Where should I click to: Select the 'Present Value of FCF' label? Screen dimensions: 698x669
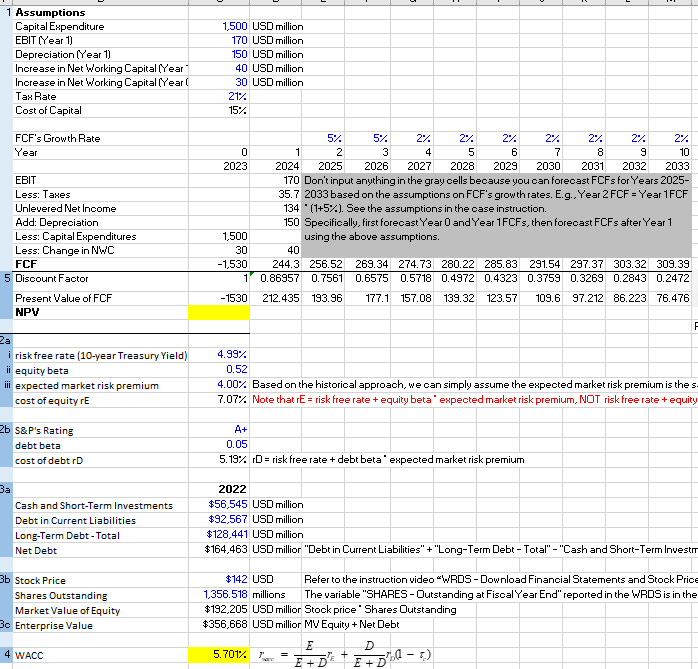[x=64, y=298]
